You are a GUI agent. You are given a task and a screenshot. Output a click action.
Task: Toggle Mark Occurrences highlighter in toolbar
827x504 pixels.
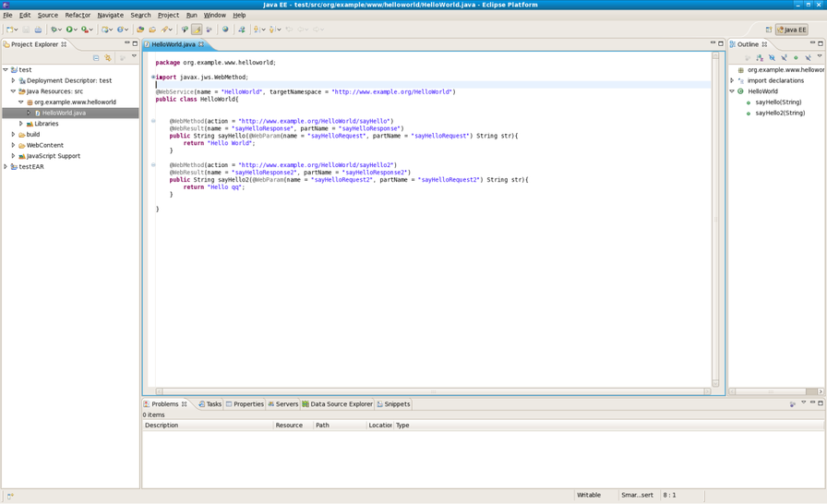197,30
